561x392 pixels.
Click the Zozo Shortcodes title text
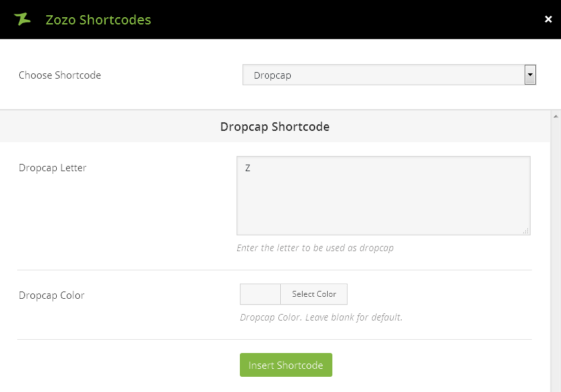(x=98, y=20)
